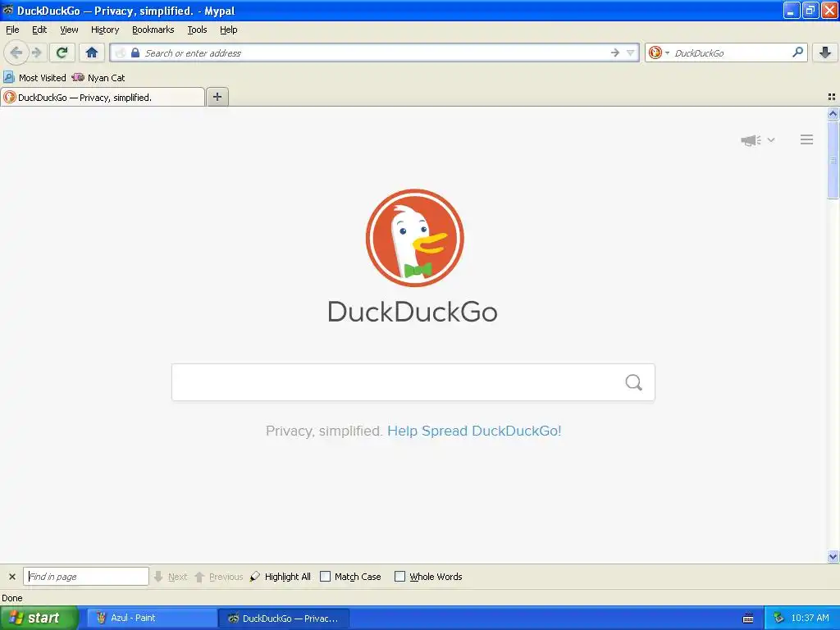This screenshot has height=630, width=840.
Task: Click the Go arrow in address bar
Action: pos(615,52)
